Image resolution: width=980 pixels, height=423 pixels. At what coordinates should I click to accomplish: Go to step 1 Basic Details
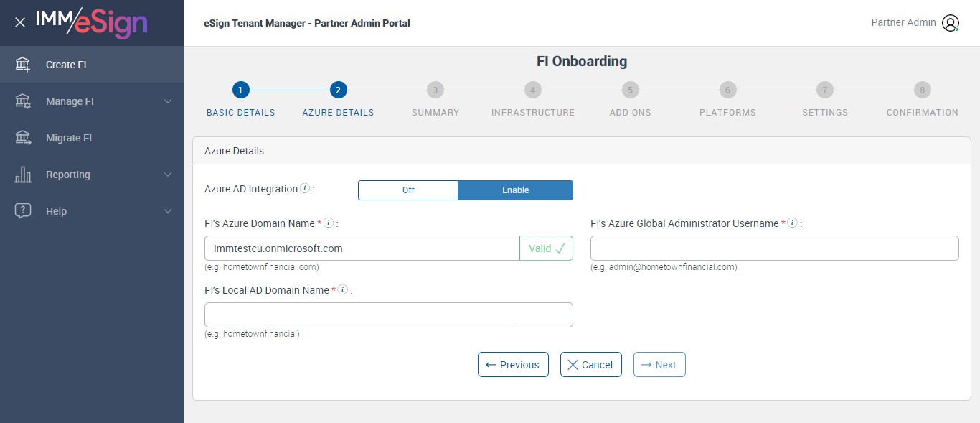[x=241, y=90]
